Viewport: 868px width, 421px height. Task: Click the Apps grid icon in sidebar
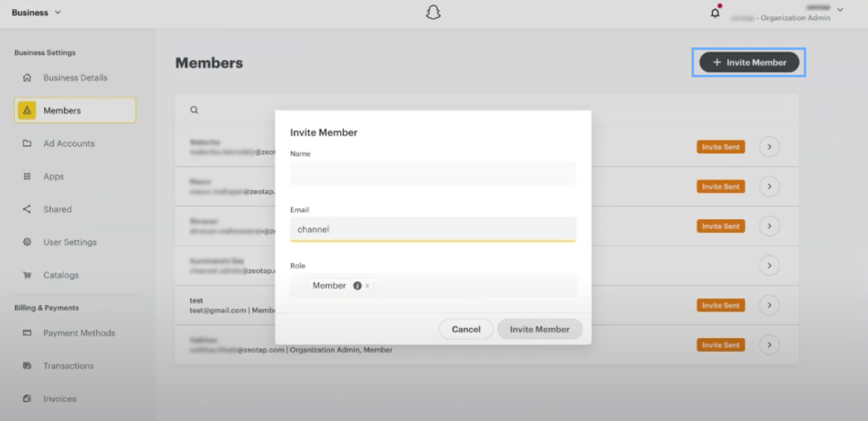(27, 176)
